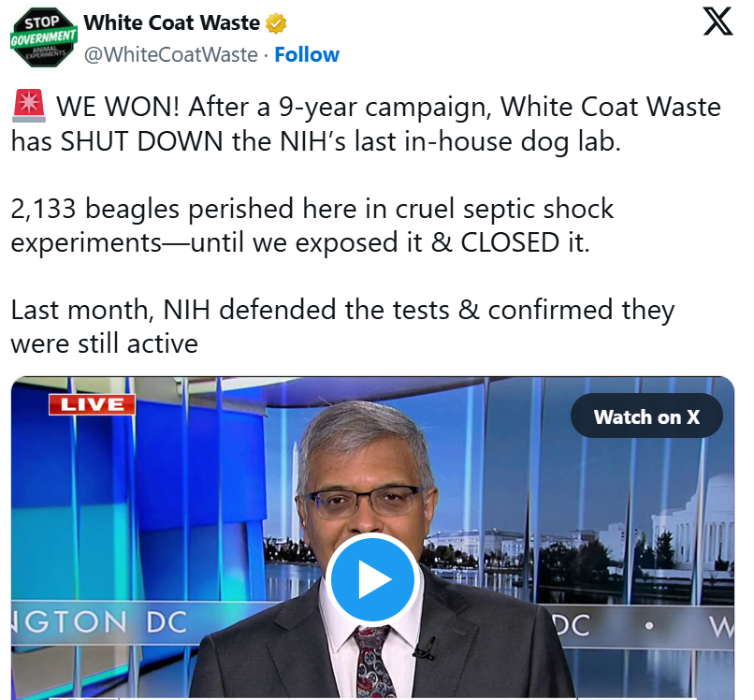Viewport: 754px width, 700px height.
Task: Click the red siren emoji
Action: coord(29,106)
